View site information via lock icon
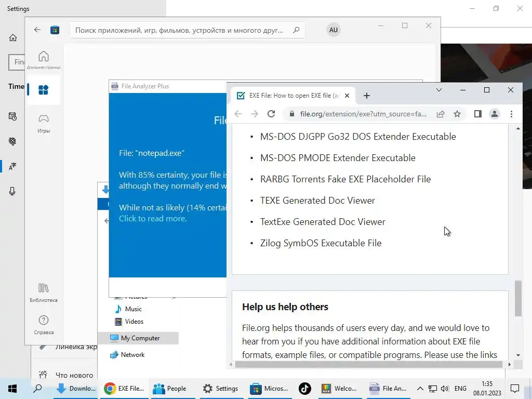This screenshot has height=399, width=532. click(291, 114)
